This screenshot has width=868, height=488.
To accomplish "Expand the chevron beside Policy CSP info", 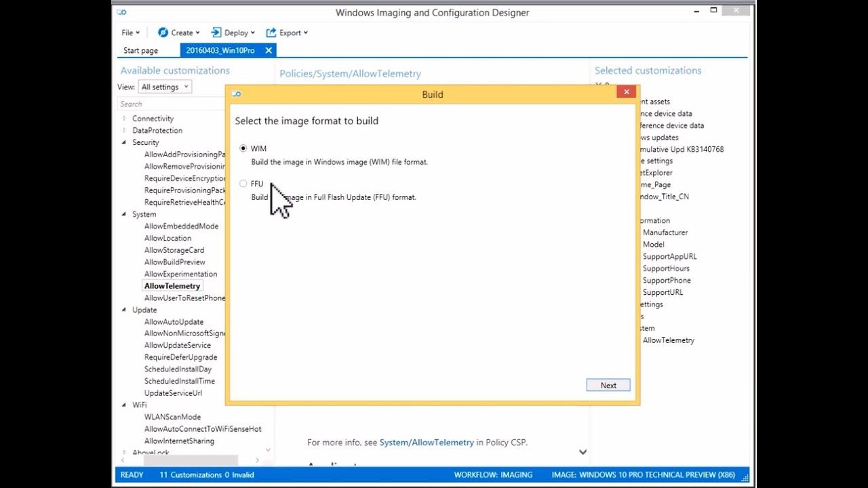I will click(583, 452).
